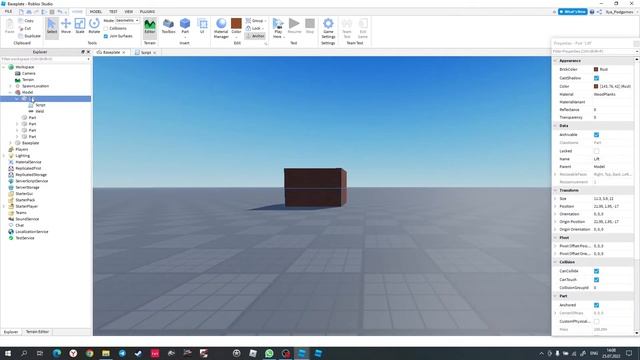The width and height of the screenshot is (640, 360).
Task: Toggle the Anchor button in Edit group
Action: coord(255,36)
